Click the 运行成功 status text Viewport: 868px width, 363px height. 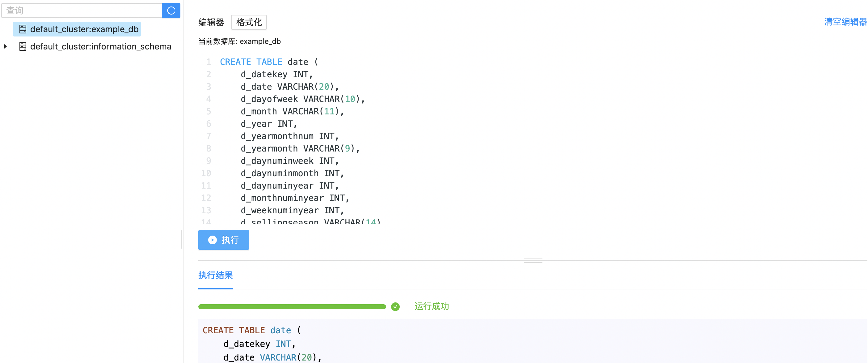(431, 306)
